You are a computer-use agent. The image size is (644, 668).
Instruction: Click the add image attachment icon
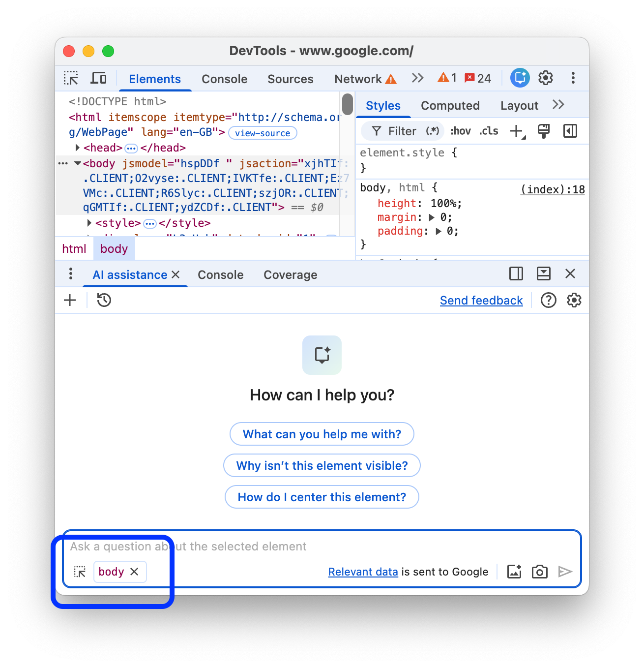click(x=514, y=572)
